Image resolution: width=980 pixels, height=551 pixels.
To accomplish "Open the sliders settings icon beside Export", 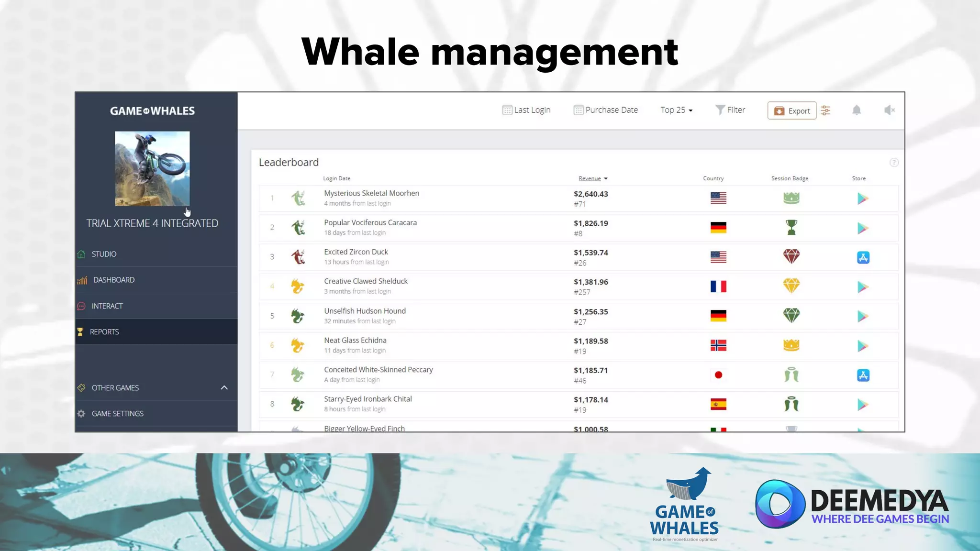I will 825,110.
